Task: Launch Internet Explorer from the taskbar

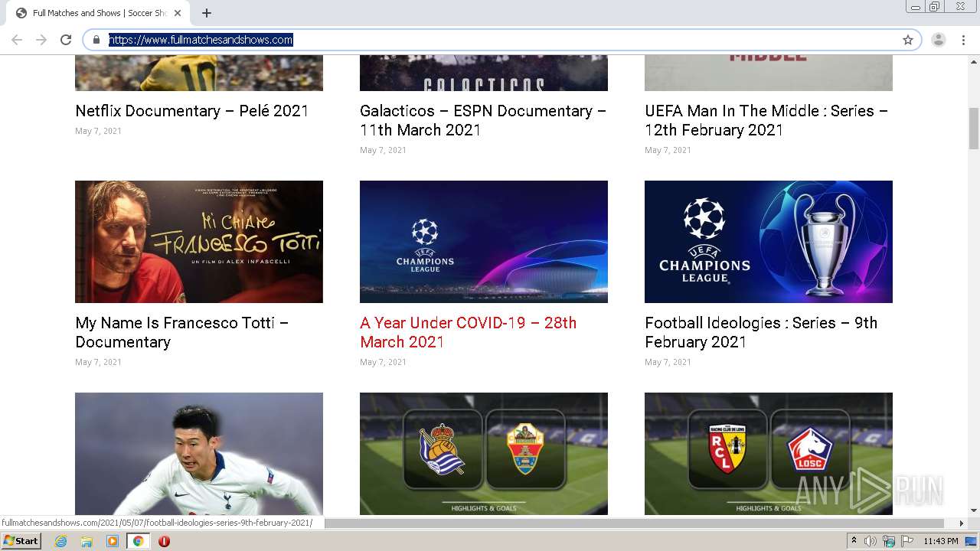Action: click(61, 541)
